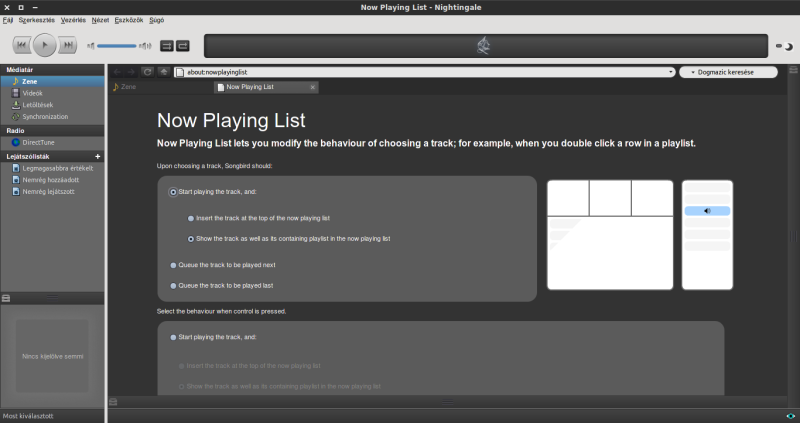The image size is (800, 423).
Task: Open the Nemrég hozzáadott playlist
Action: click(x=52, y=180)
